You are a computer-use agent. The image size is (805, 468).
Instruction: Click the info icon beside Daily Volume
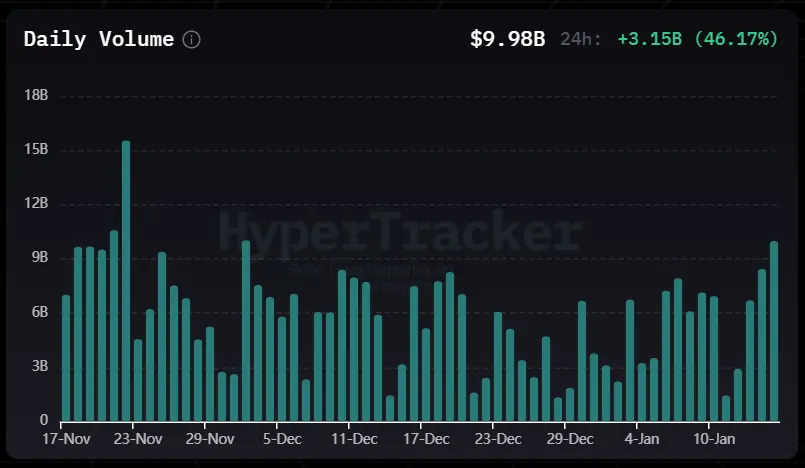tap(191, 40)
